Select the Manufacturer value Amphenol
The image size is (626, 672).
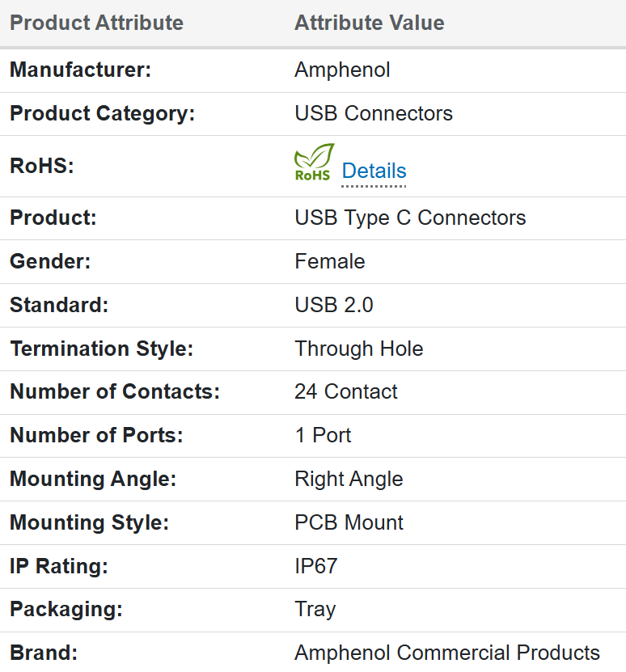[x=342, y=70]
